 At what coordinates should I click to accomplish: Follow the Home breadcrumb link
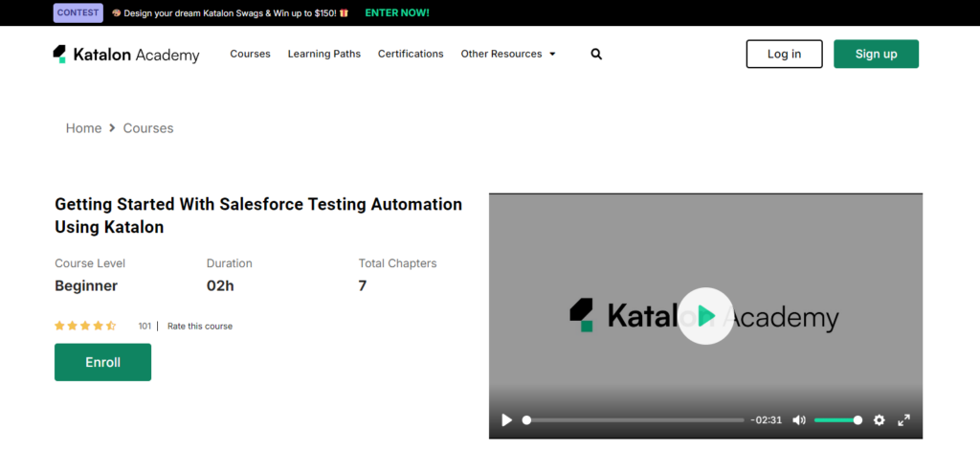click(x=84, y=128)
